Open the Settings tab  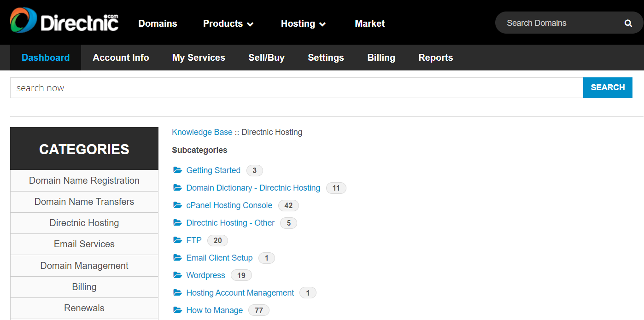pos(326,58)
